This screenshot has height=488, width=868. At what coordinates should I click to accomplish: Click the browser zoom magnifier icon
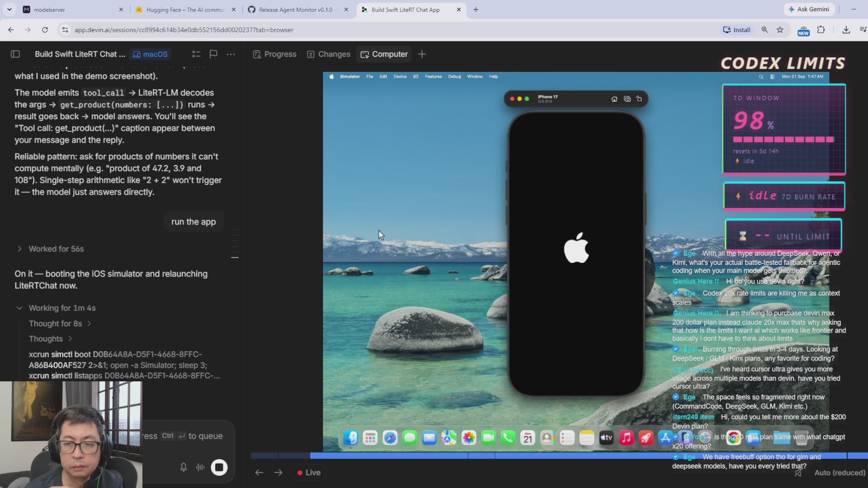click(764, 30)
